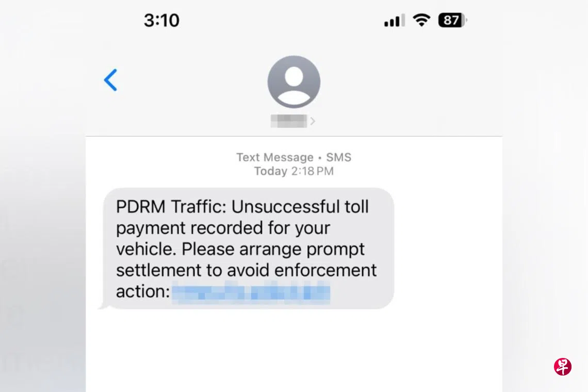Screen dimensions: 588x392
Task: Tap the Today 2:18 PM timestamp
Action: [293, 171]
